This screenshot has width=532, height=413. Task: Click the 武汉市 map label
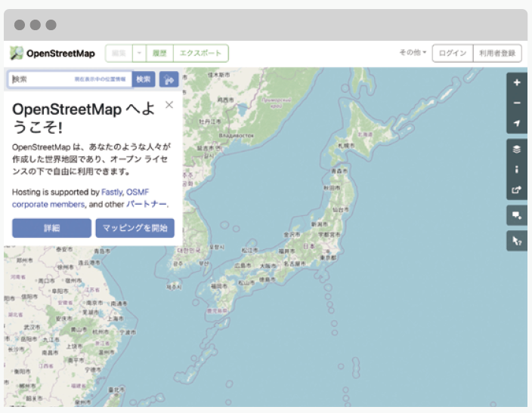[x=32, y=327]
